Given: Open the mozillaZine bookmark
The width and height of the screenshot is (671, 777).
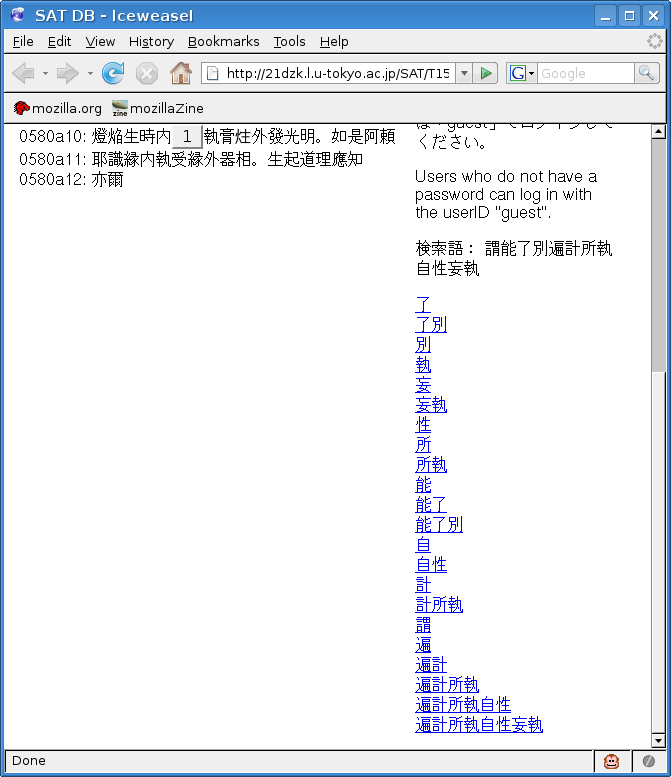Looking at the screenshot, I should (158, 108).
